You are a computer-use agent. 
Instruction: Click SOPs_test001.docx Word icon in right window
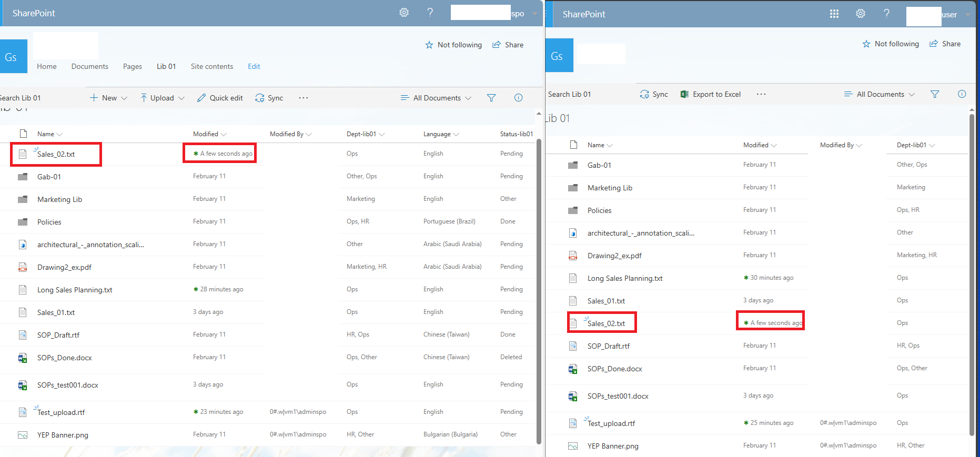(573, 396)
